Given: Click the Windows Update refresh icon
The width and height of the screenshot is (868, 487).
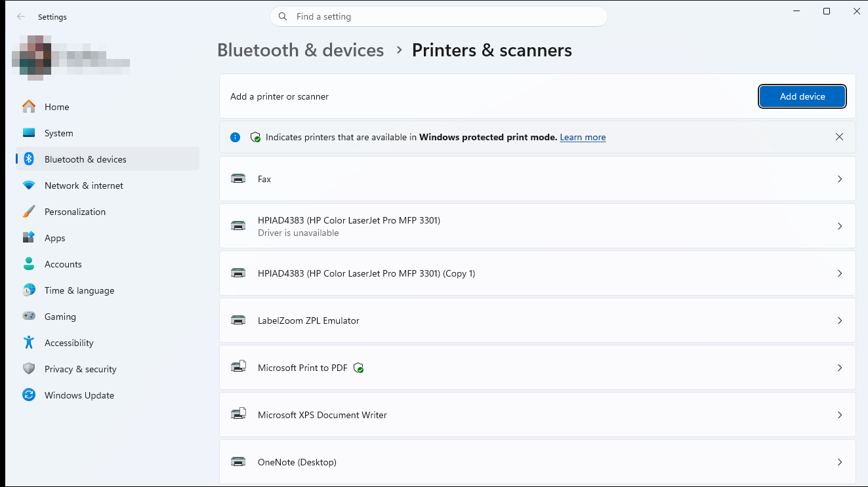Looking at the screenshot, I should point(29,395).
